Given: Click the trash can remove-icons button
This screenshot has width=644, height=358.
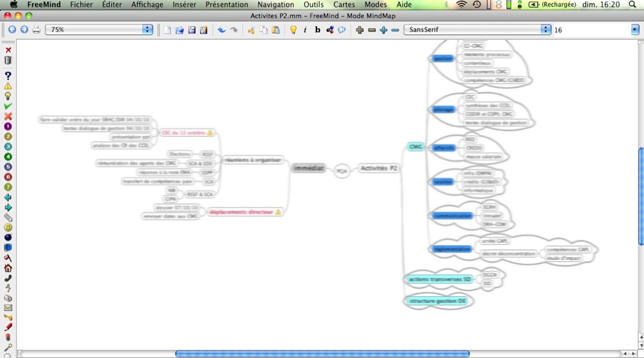Looking at the screenshot, I should click(x=8, y=60).
